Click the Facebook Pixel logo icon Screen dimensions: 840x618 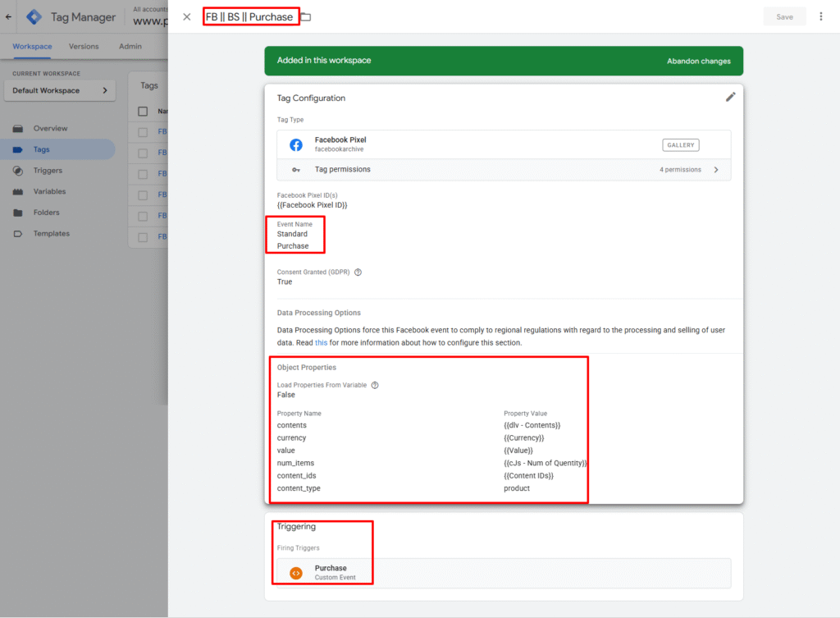tap(295, 144)
